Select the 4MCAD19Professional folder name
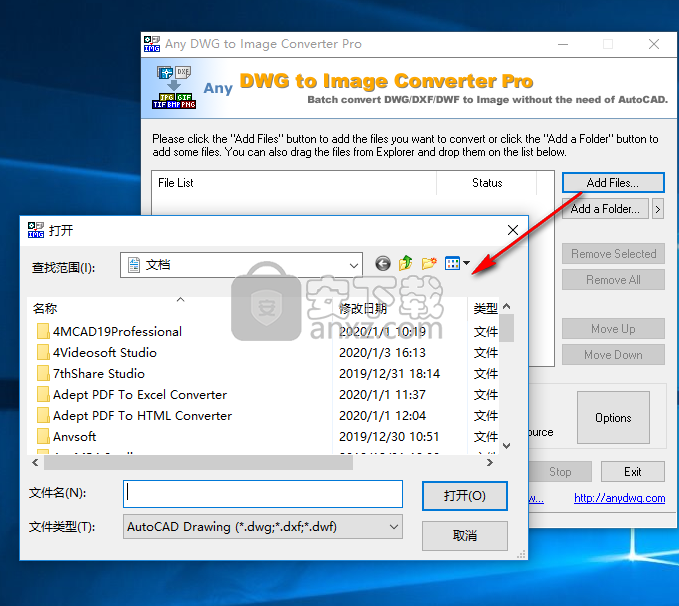679x606 pixels. (117, 332)
